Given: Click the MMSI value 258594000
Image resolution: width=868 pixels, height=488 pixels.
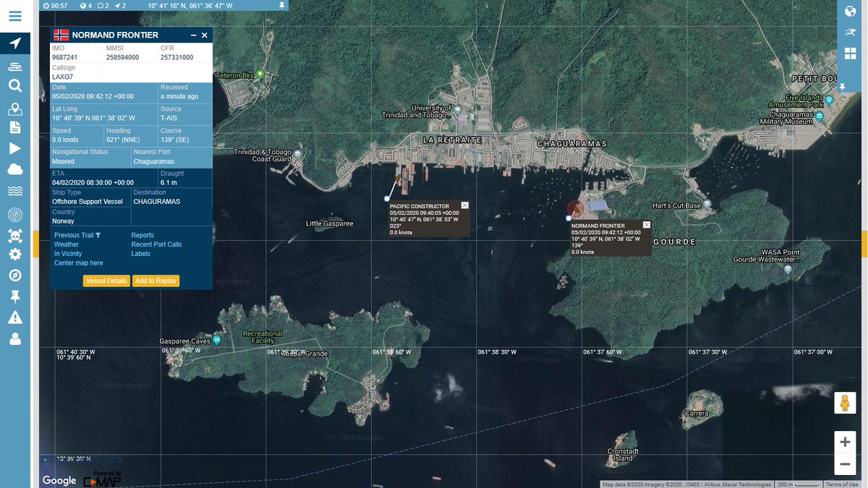Looking at the screenshot, I should 123,57.
